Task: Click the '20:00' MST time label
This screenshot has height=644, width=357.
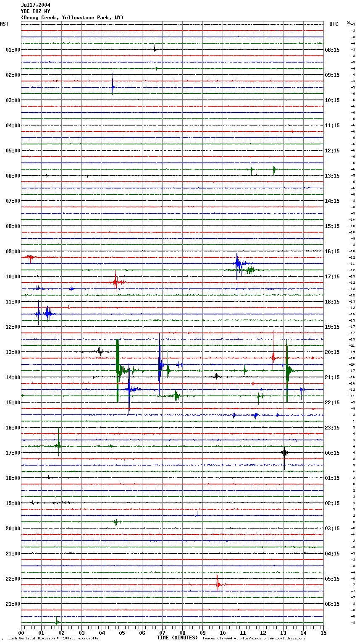Action: [13, 529]
